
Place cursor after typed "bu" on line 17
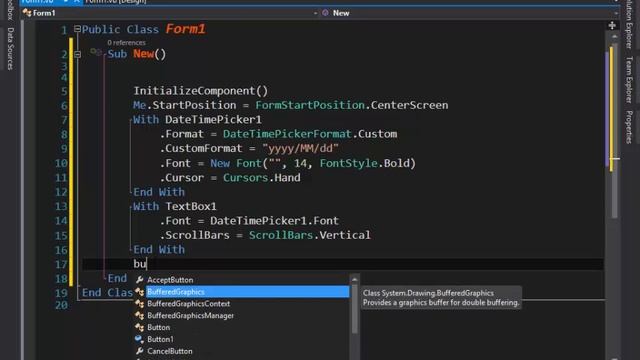pos(147,264)
